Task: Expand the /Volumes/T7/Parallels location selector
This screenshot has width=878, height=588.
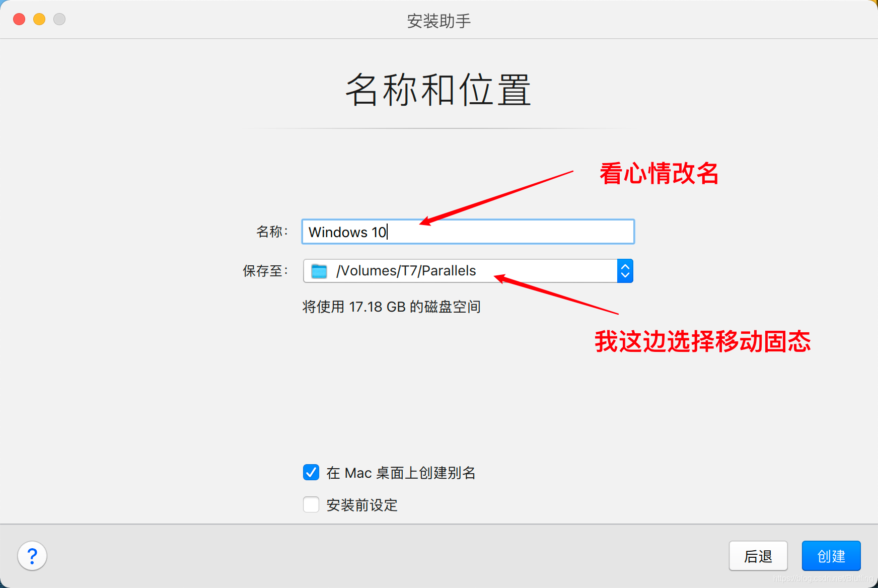Action: pos(624,271)
